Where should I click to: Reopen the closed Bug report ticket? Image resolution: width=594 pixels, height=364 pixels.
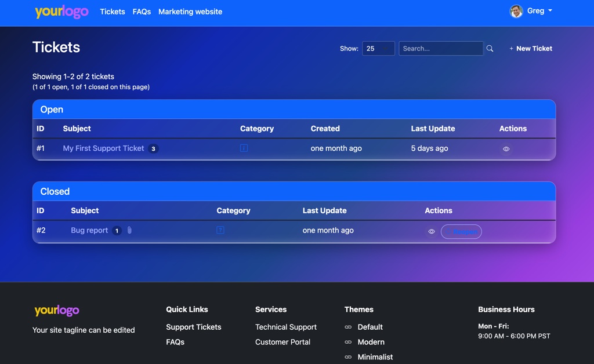coord(461,231)
